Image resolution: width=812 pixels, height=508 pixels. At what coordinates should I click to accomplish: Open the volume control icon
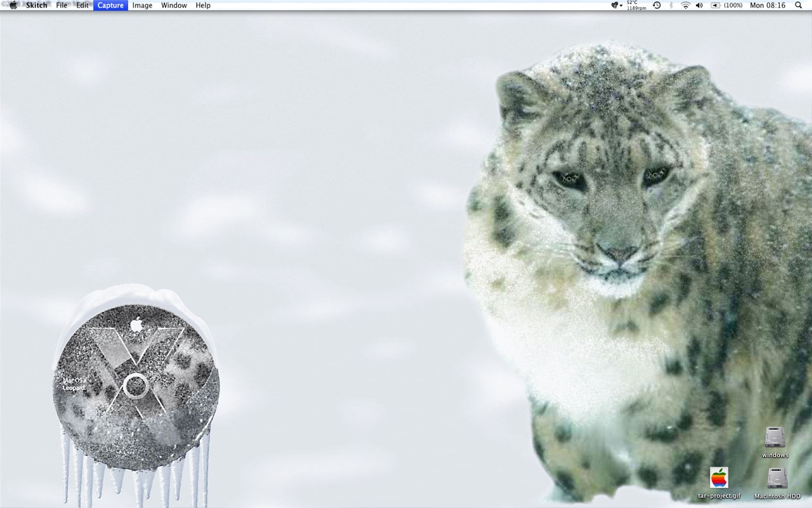click(x=699, y=5)
